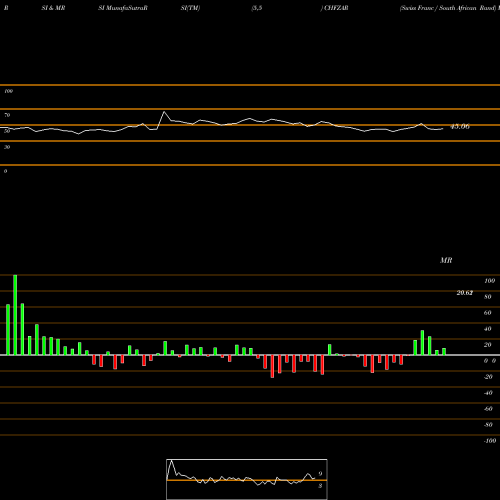Click the 'Swiss Franc / South African Rand' title
This screenshot has width=500, height=500.
click(448, 8)
